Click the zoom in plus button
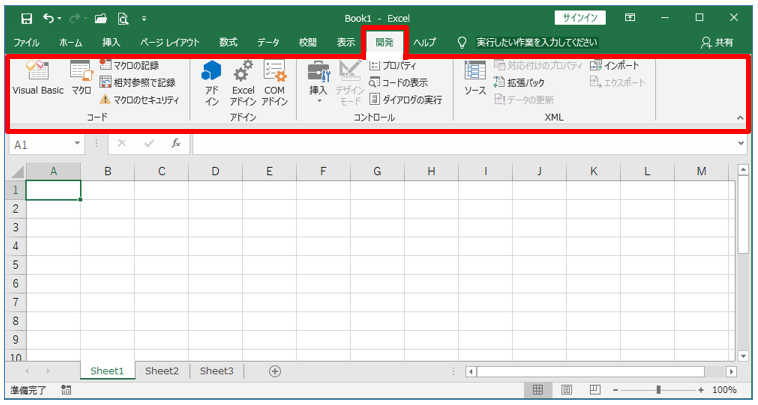 coord(701,390)
